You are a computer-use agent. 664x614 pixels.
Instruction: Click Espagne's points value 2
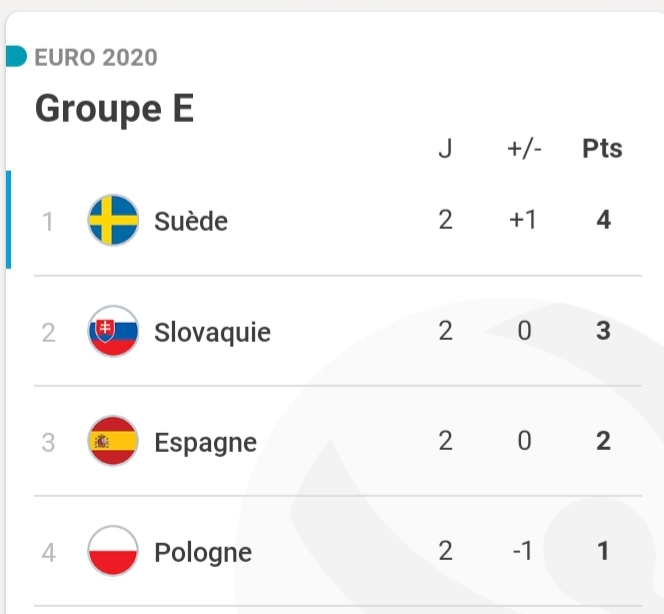click(x=603, y=441)
